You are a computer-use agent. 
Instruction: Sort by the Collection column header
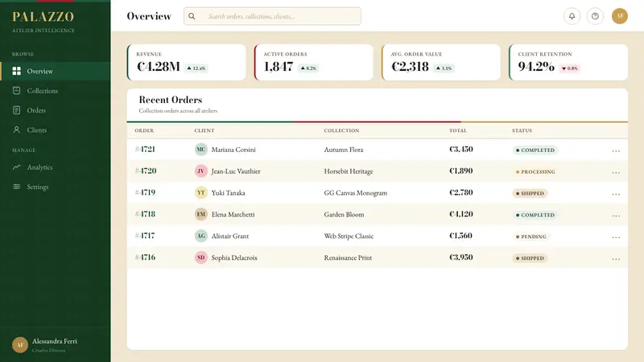341,130
